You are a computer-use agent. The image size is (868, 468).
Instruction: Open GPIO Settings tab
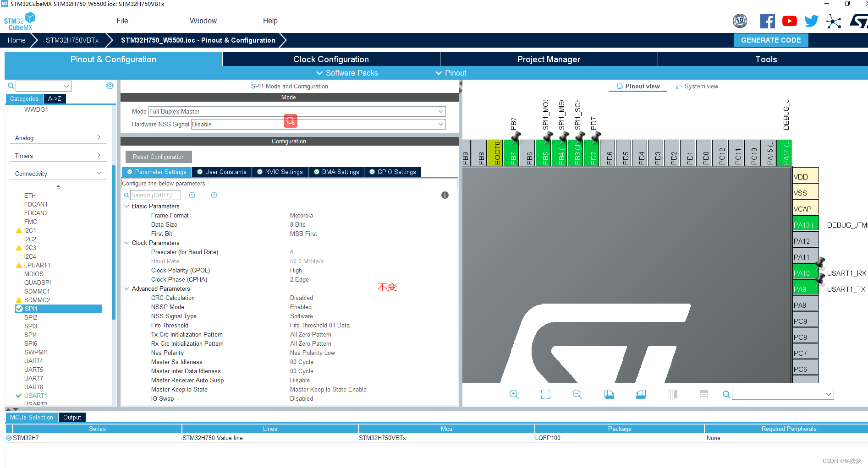(393, 172)
